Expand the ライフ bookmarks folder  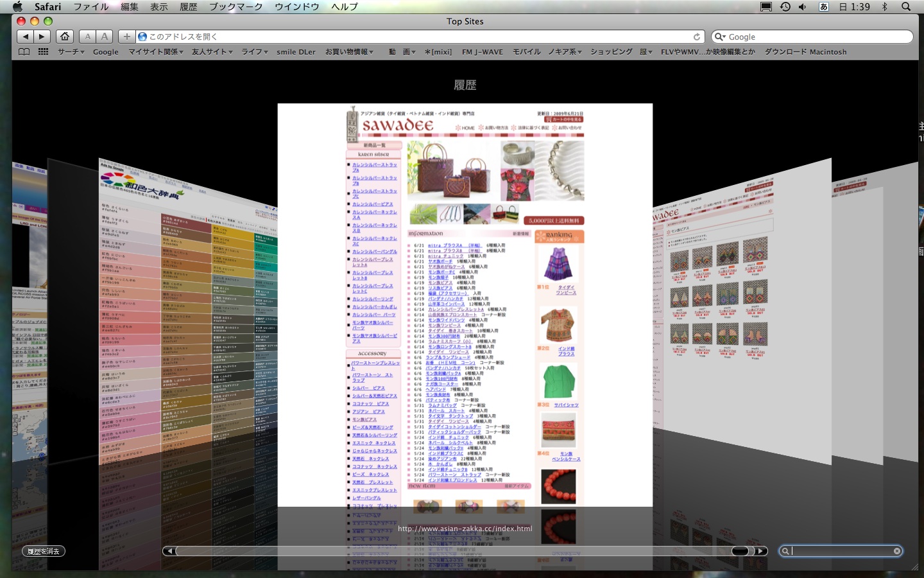255,52
